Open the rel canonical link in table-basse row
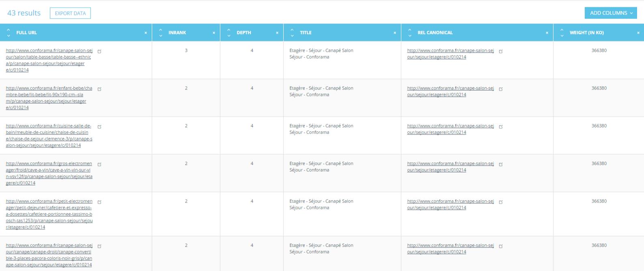Image resolution: width=644 pixels, height=271 pixels. pos(450,53)
